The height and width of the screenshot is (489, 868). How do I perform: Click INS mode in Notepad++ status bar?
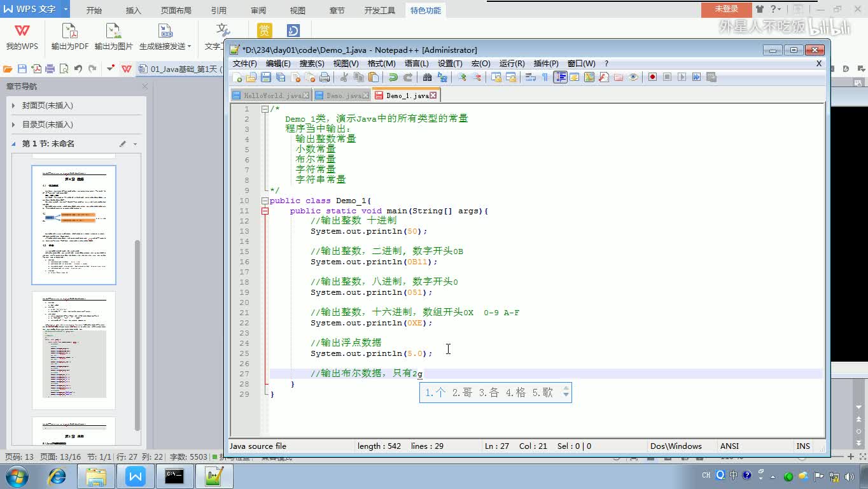(803, 446)
